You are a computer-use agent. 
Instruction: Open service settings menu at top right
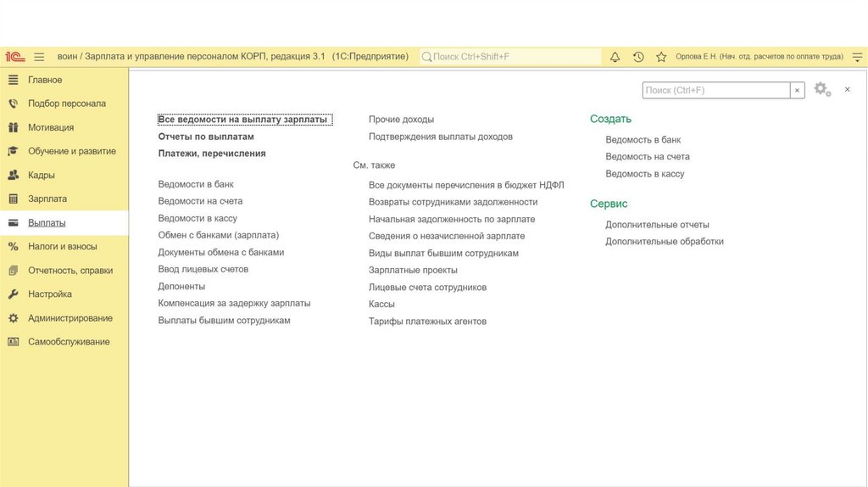[858, 57]
